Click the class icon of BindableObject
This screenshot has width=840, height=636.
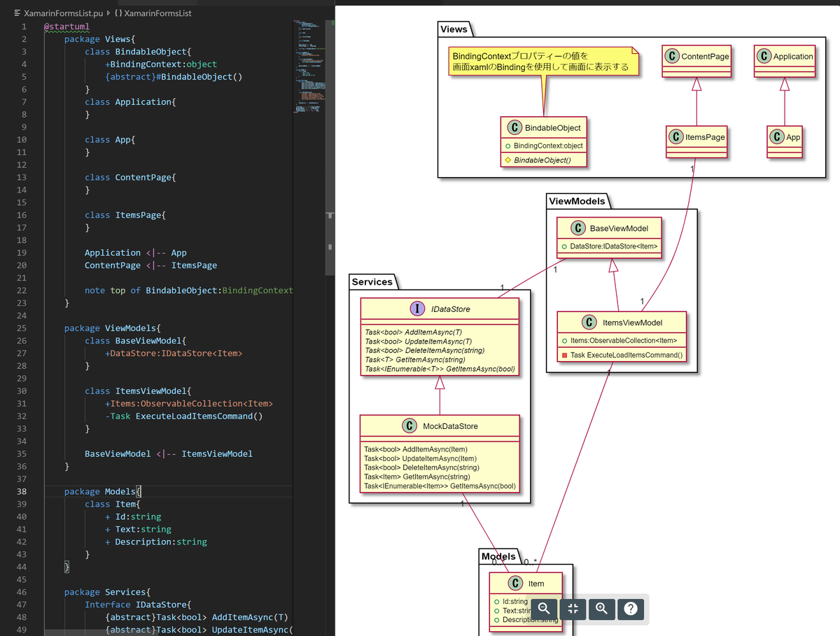point(514,128)
